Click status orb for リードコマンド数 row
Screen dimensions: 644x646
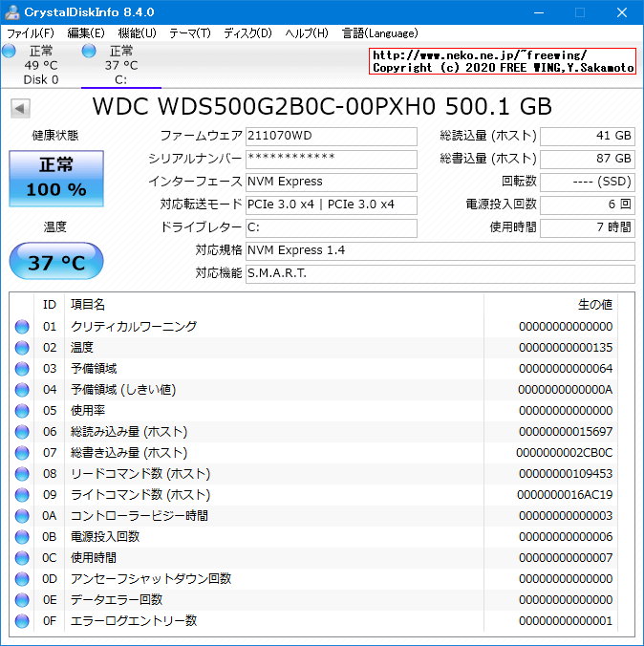pyautogui.click(x=22, y=474)
